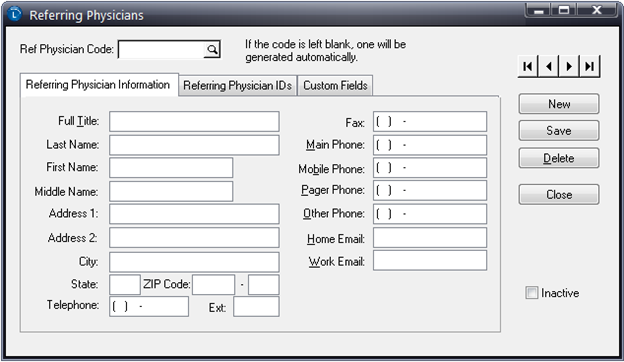The image size is (624, 362).
Task: Select the Referring Physician Information tab
Action: 98,85
